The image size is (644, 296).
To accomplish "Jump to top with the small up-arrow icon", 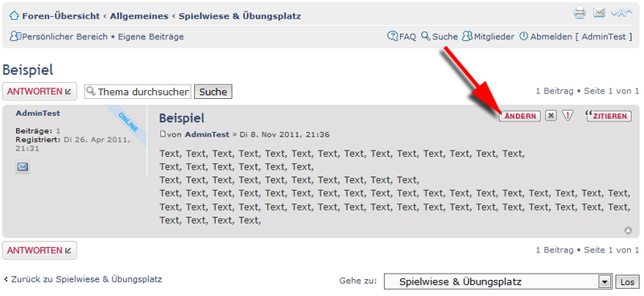I will pos(628,231).
